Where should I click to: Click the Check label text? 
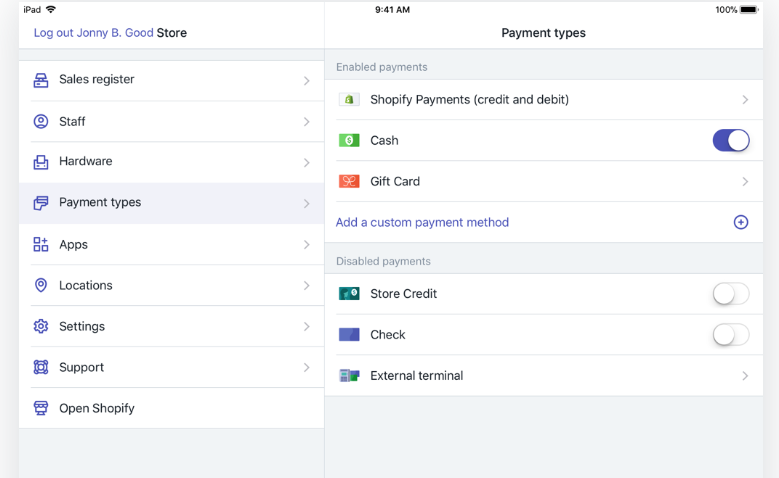tap(388, 335)
